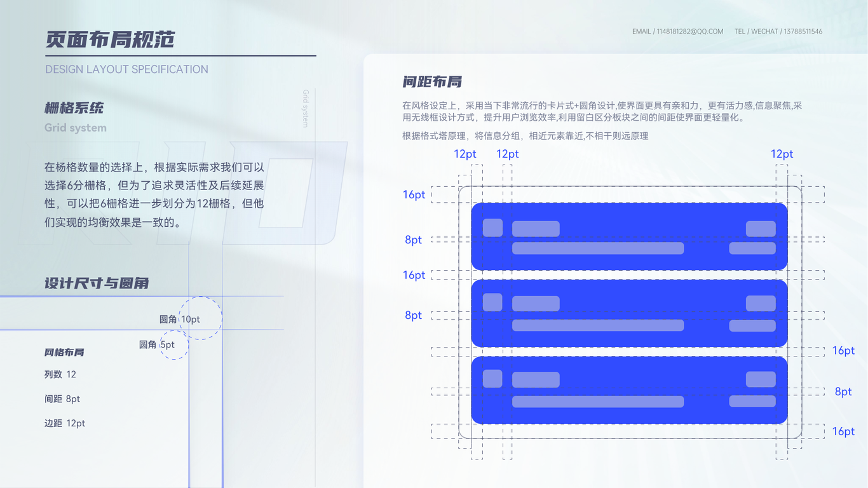Click the 栅格系统 heading
Viewport: 868px width, 488px height.
click(x=74, y=107)
